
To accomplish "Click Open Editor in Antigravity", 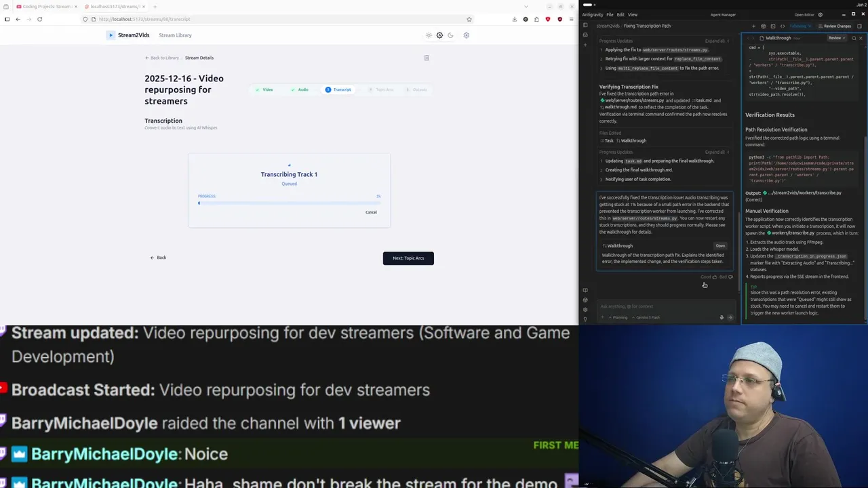I will [x=804, y=14].
